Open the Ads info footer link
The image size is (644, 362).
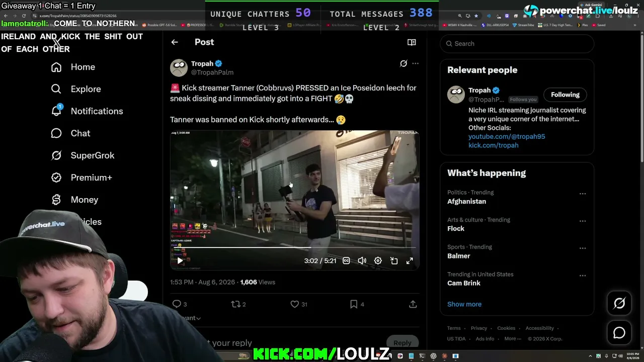[485, 339]
